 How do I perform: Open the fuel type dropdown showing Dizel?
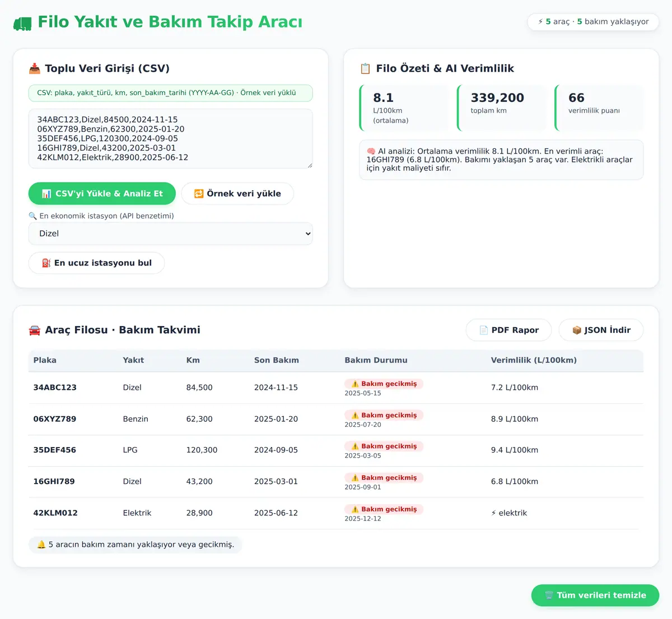point(170,234)
